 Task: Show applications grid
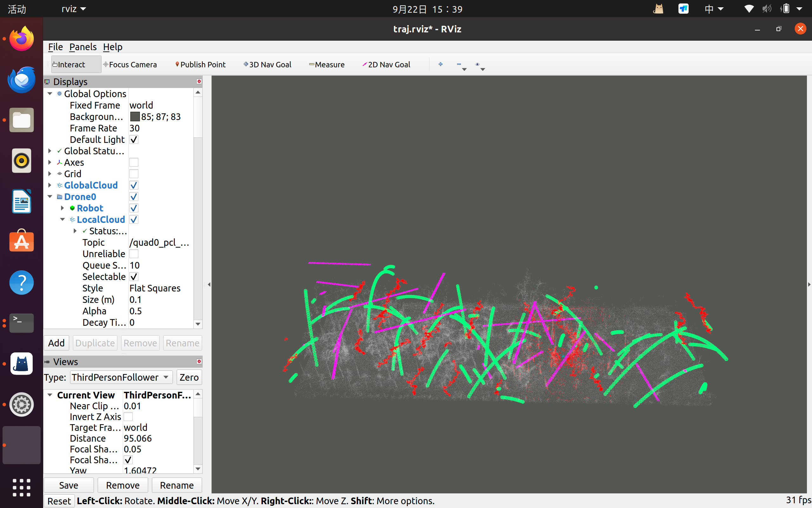22,487
